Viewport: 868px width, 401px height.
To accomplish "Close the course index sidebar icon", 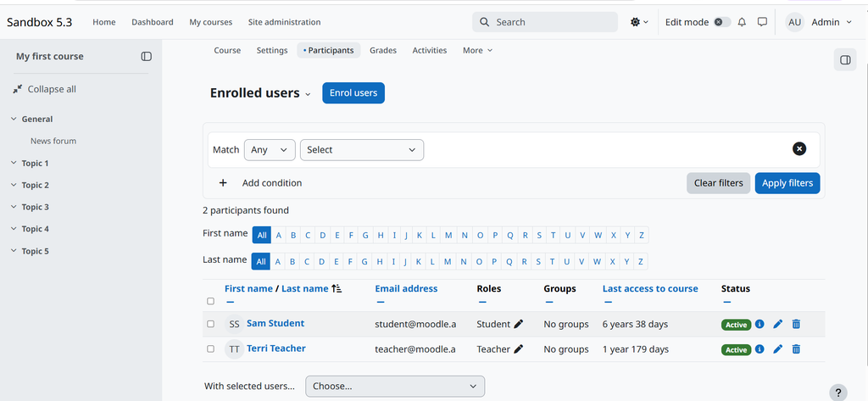I will [x=146, y=57].
